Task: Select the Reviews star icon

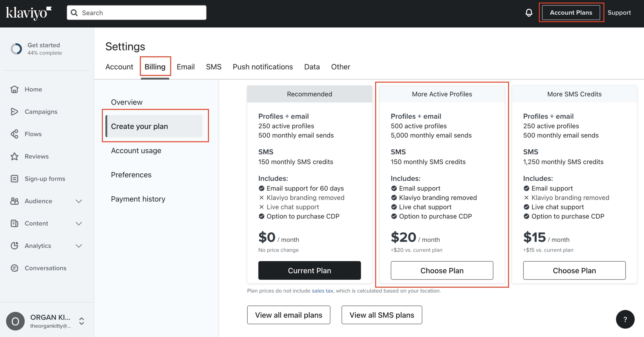Action: click(x=15, y=156)
